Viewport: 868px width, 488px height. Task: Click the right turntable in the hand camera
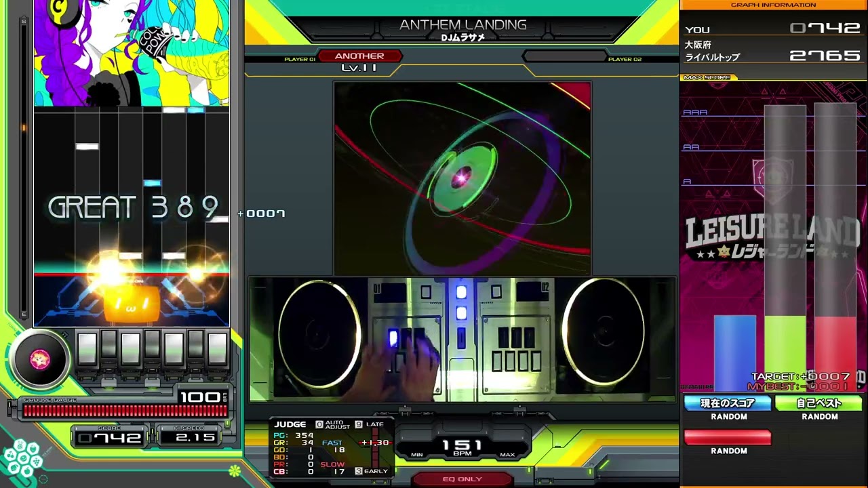click(602, 332)
